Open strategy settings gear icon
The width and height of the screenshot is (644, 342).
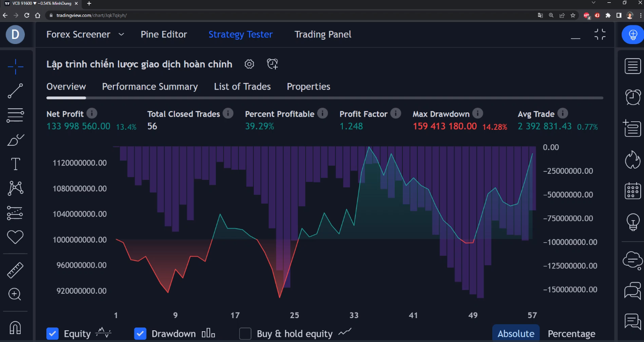[249, 64]
